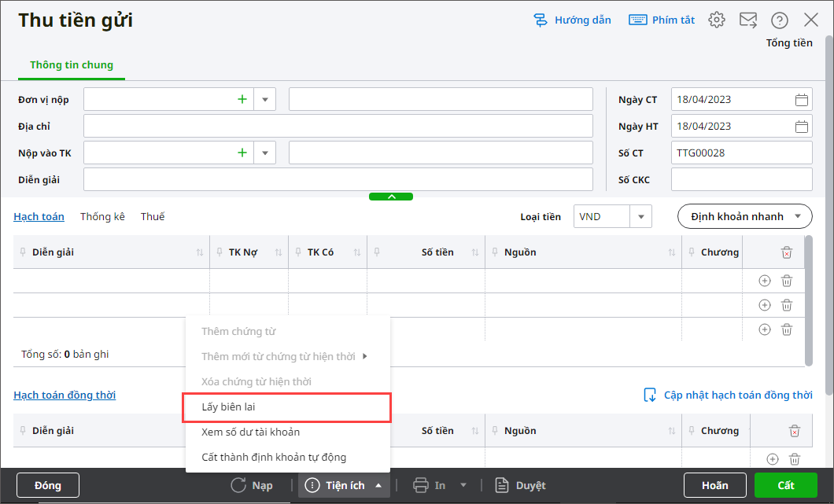Viewport: 834px width, 504px height.
Task: Click the Nạp reload button
Action: pyautogui.click(x=252, y=485)
